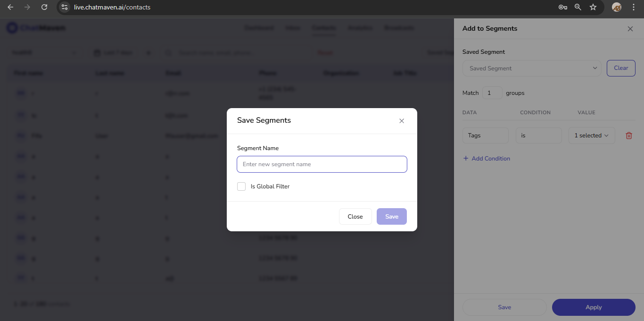Image resolution: width=644 pixels, height=321 pixels.
Task: Apply the segment conditions
Action: click(x=593, y=307)
